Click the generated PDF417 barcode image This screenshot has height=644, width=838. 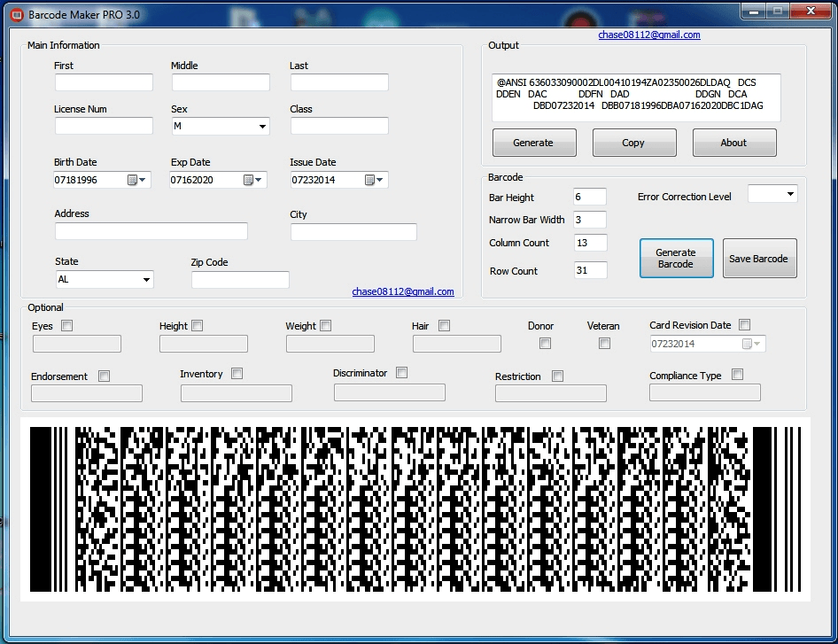tap(415, 509)
